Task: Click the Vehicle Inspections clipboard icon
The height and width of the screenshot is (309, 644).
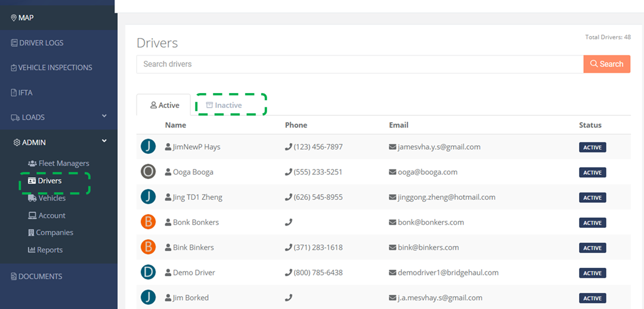Action: click(x=14, y=67)
